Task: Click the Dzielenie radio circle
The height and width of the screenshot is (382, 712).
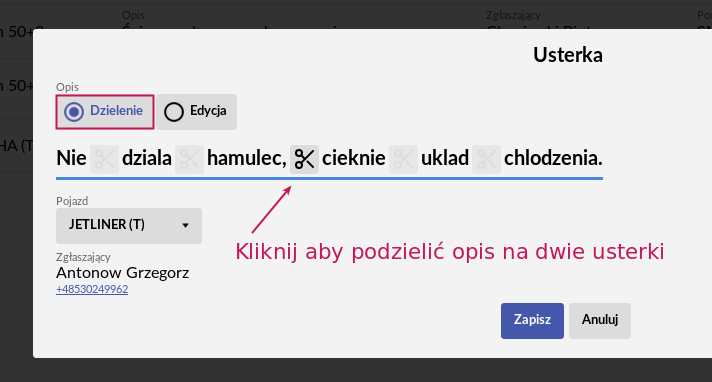Action: click(x=74, y=112)
